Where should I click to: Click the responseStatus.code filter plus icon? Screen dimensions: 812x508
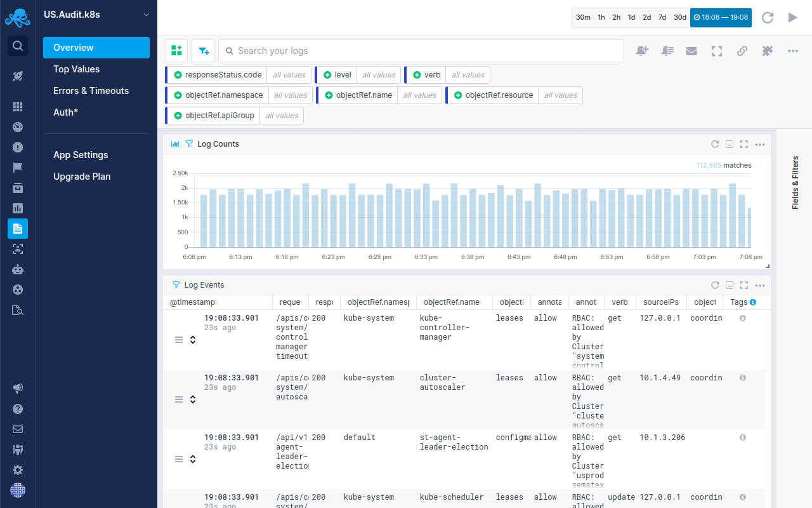tap(178, 75)
